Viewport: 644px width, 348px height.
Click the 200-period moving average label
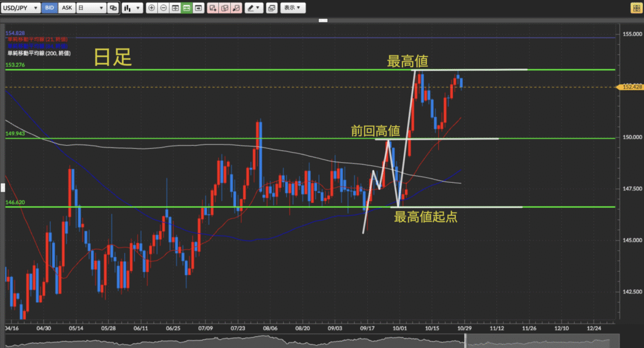[38, 53]
